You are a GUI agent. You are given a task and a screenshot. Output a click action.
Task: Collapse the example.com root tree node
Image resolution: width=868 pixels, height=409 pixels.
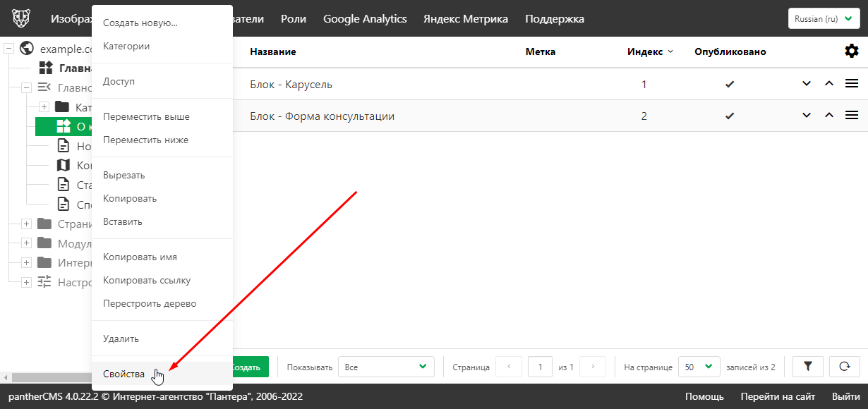(x=9, y=49)
